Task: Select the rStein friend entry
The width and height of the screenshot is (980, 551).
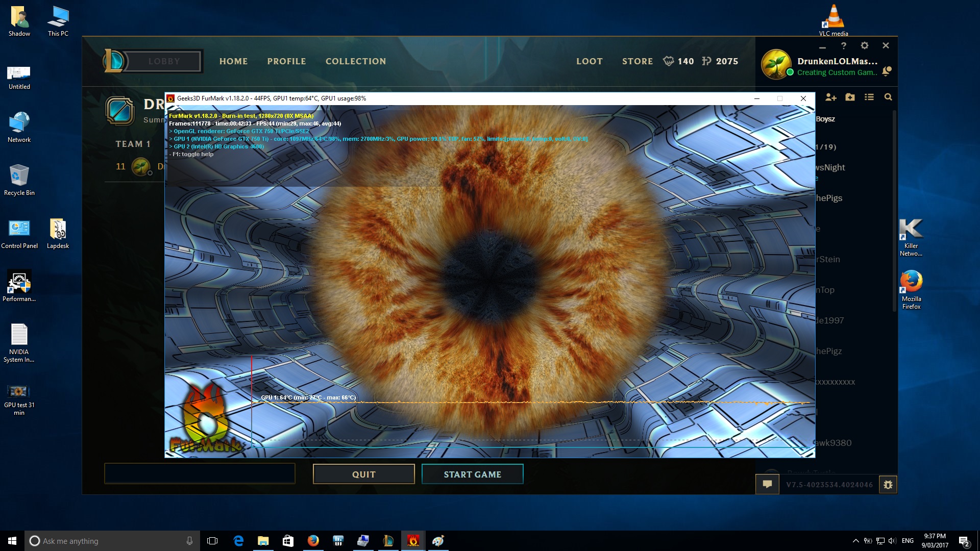Action: click(x=828, y=259)
